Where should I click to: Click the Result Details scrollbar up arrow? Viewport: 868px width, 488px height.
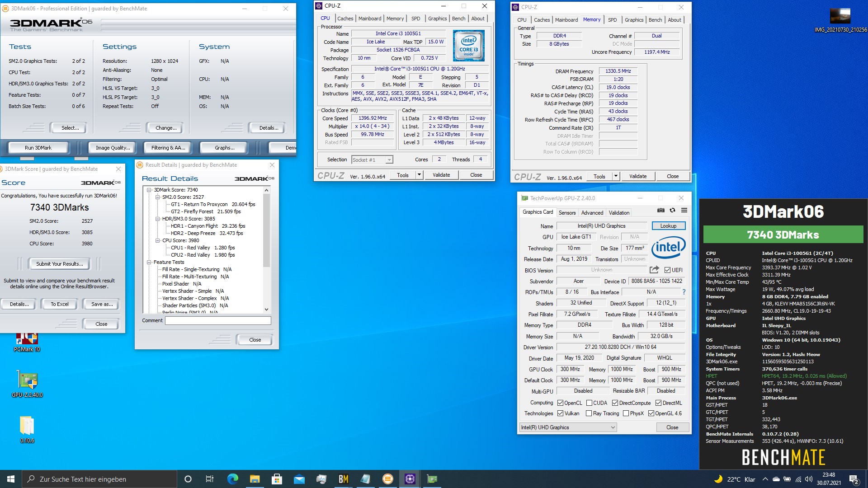tap(266, 190)
